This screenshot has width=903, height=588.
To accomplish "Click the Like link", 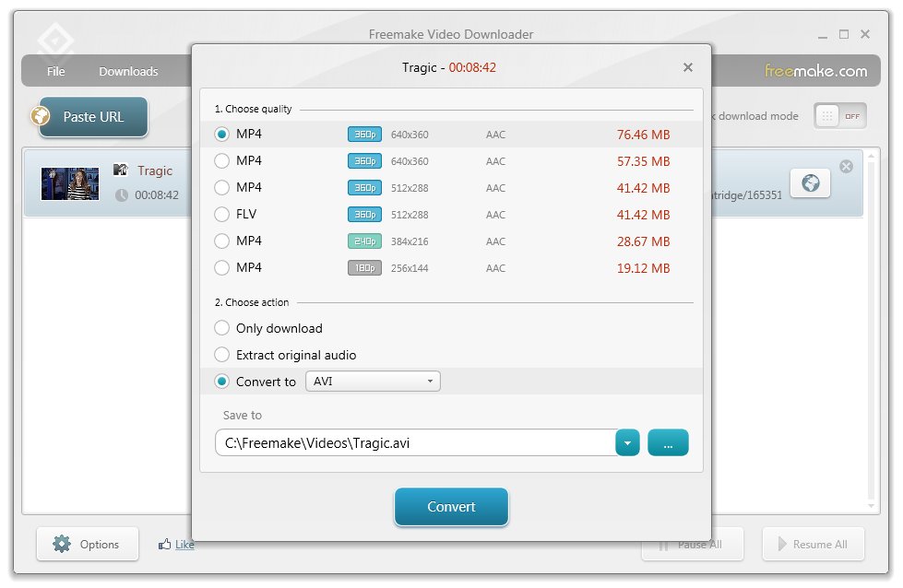I will [184, 545].
